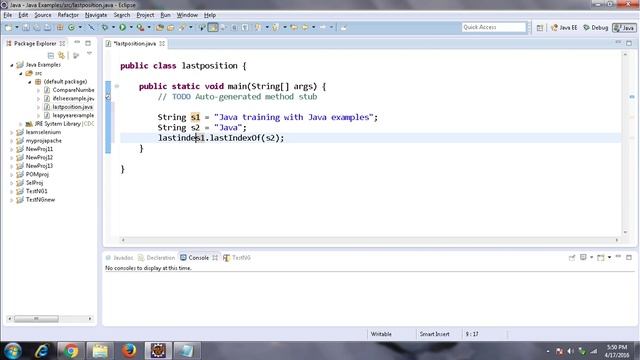This screenshot has height=360, width=640.
Task: Expand the learnselenium project
Action: pyautogui.click(x=12, y=132)
